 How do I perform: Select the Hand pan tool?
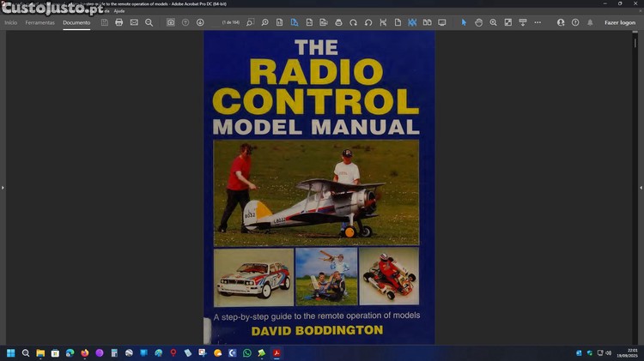pos(478,22)
